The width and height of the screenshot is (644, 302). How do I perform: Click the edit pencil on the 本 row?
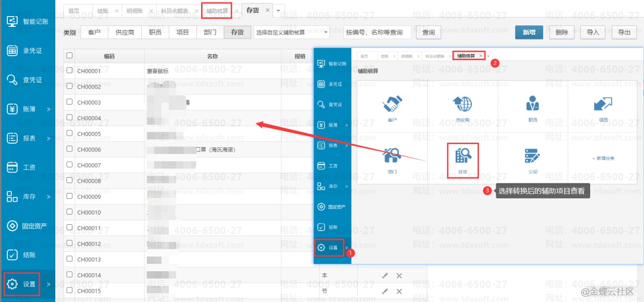(x=385, y=276)
